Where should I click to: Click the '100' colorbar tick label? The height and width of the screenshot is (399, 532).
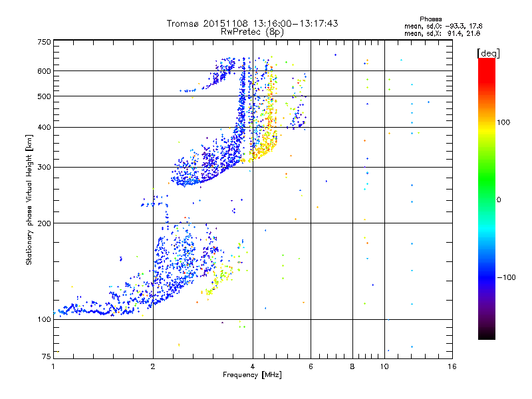click(x=503, y=122)
